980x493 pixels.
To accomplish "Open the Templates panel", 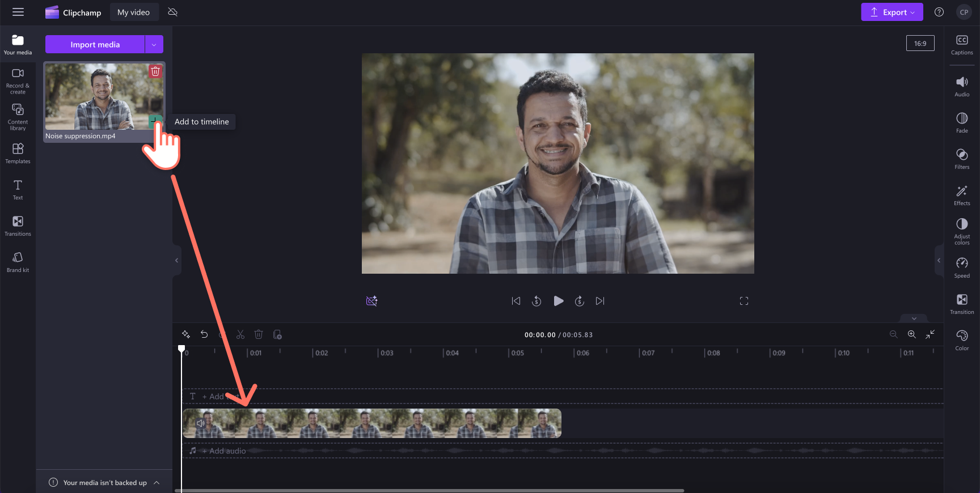I will (x=18, y=153).
